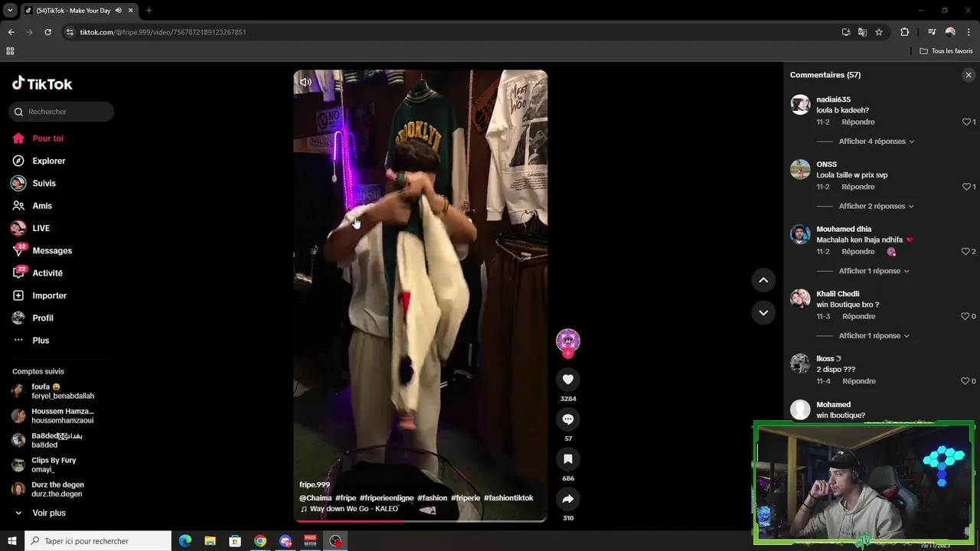Viewport: 980px width, 551px height.
Task: Seek in the video progress bar
Action: 420,521
